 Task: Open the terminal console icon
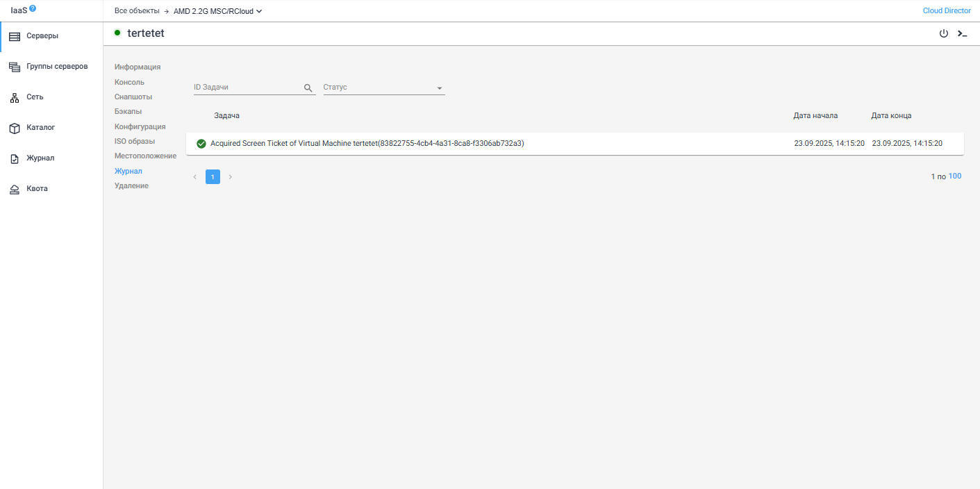click(x=962, y=33)
